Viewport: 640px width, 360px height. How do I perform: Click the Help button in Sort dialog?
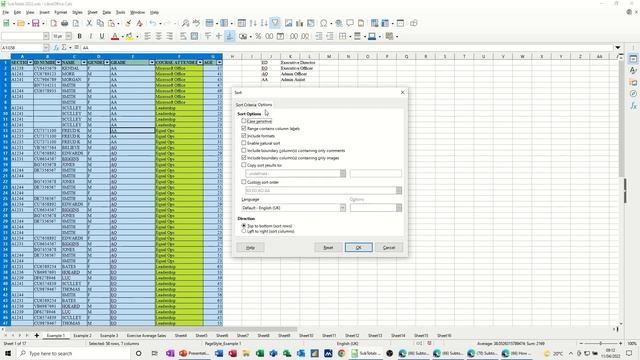tap(250, 247)
